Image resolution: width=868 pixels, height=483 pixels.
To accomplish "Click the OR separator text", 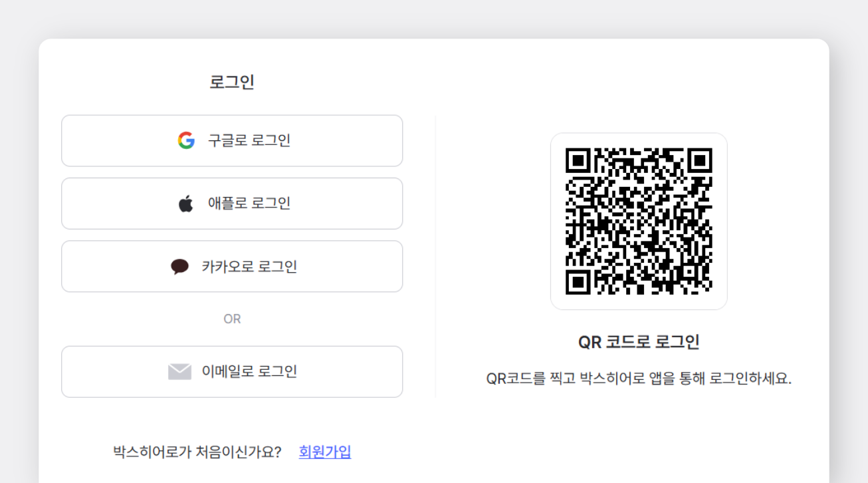I will [x=232, y=319].
